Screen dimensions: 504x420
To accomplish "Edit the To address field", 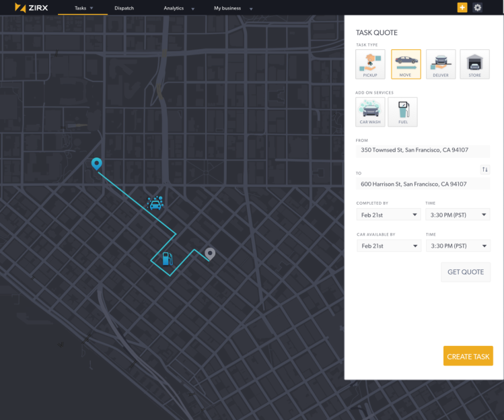I will (x=423, y=184).
